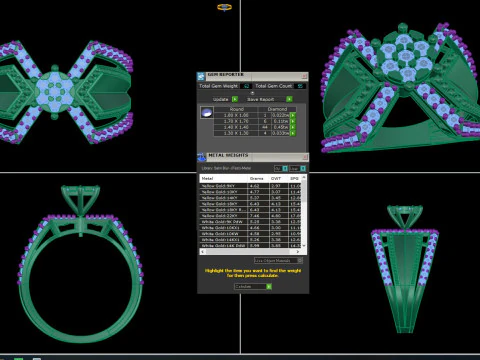The height and width of the screenshot is (360, 480).
Task: Click the Round header in Gem Reporter
Action: [236, 109]
